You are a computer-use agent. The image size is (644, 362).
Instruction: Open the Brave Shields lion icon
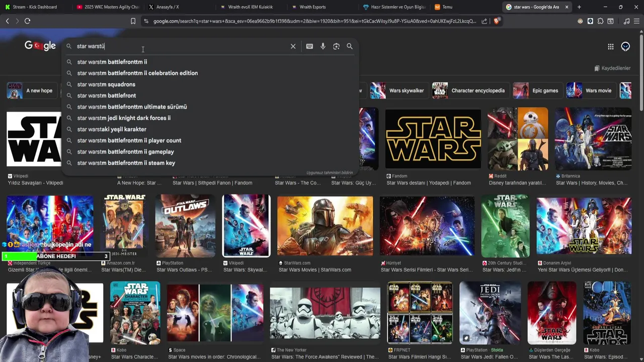pyautogui.click(x=497, y=21)
